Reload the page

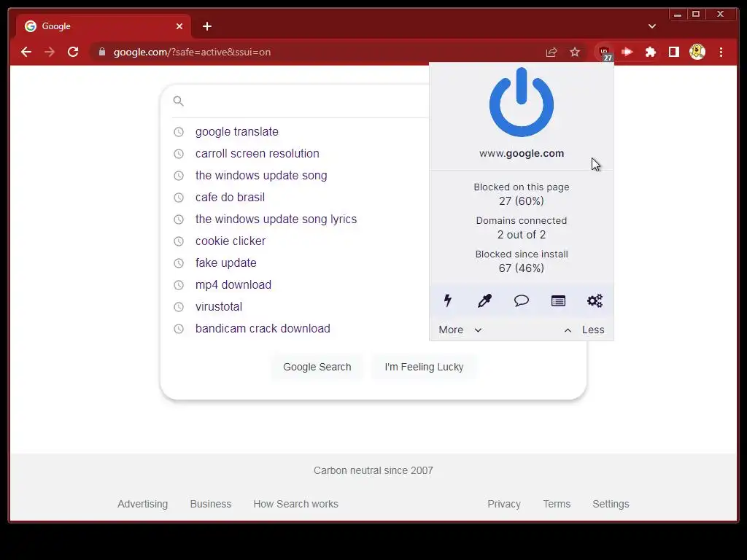pyautogui.click(x=73, y=52)
